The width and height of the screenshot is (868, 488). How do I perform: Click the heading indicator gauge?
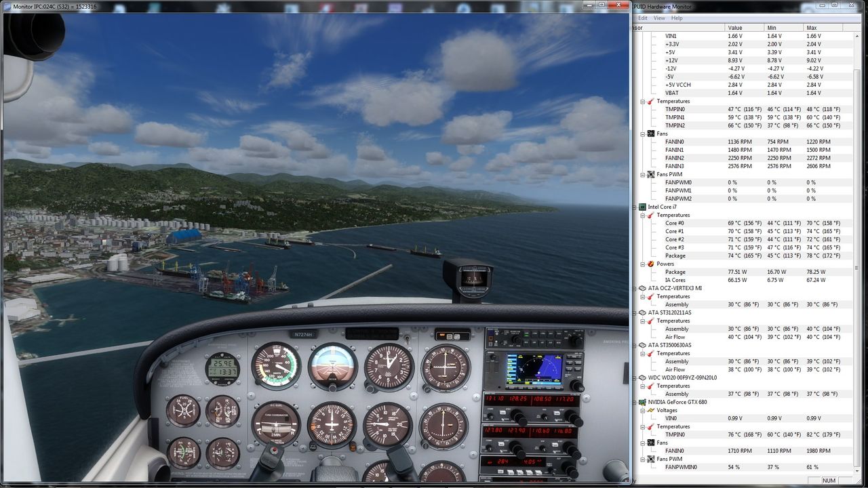[x=332, y=425]
